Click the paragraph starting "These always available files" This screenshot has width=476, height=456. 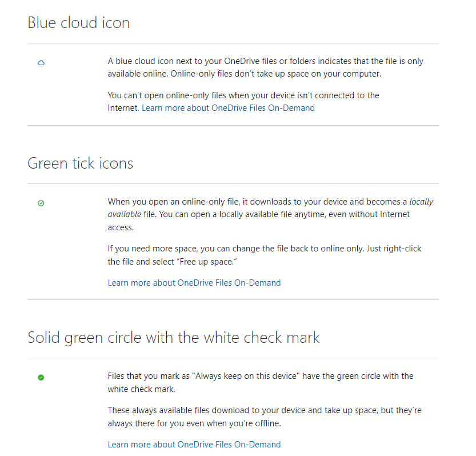pyautogui.click(x=265, y=417)
